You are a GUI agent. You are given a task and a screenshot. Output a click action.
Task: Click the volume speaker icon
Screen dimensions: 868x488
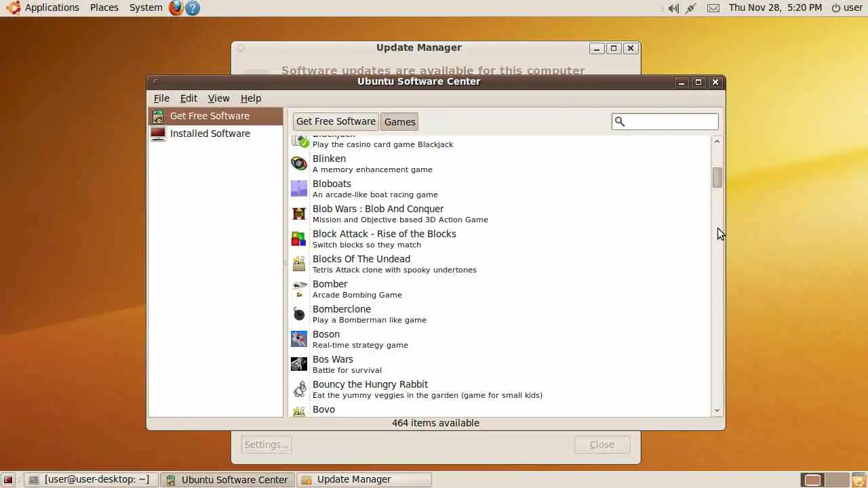click(x=673, y=8)
